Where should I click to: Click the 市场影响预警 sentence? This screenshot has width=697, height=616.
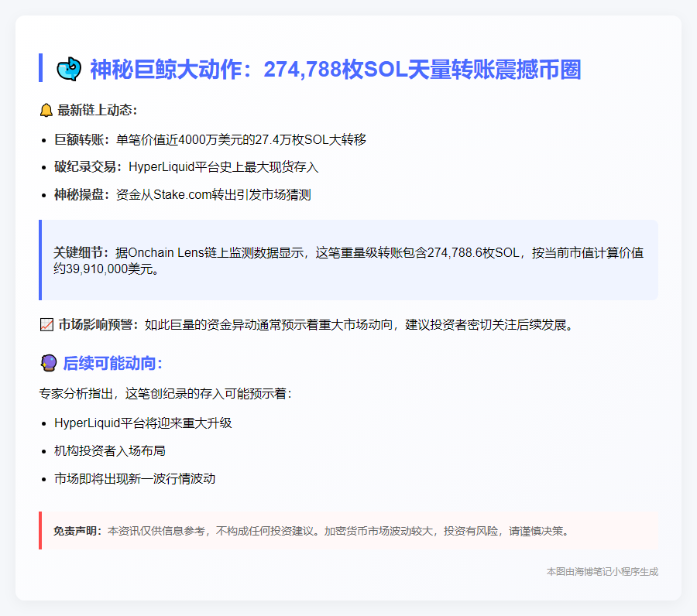click(316, 325)
